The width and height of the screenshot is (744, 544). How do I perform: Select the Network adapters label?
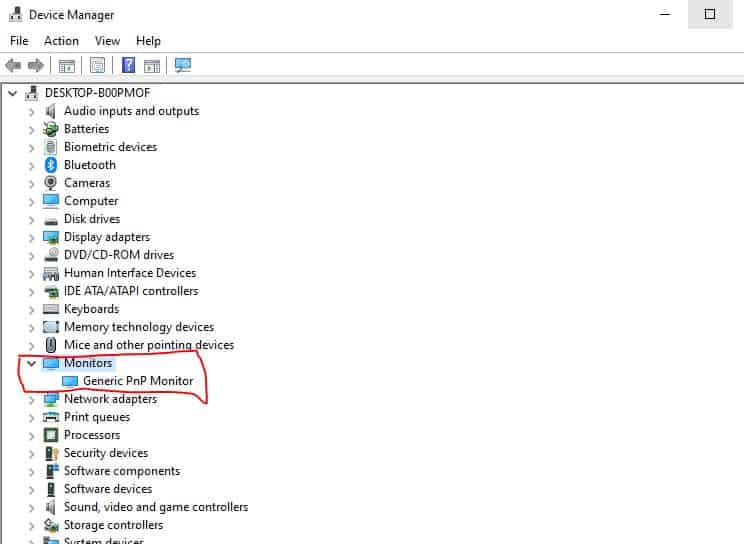[x=111, y=399]
